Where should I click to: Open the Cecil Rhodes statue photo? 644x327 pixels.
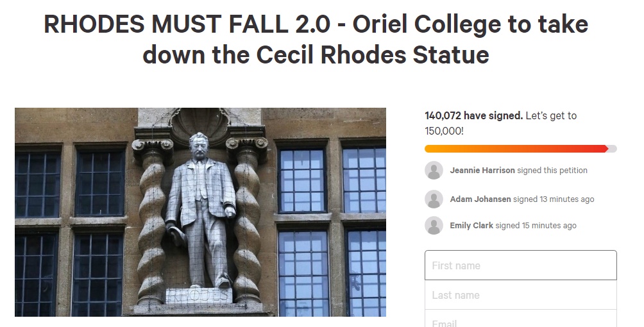coord(200,212)
